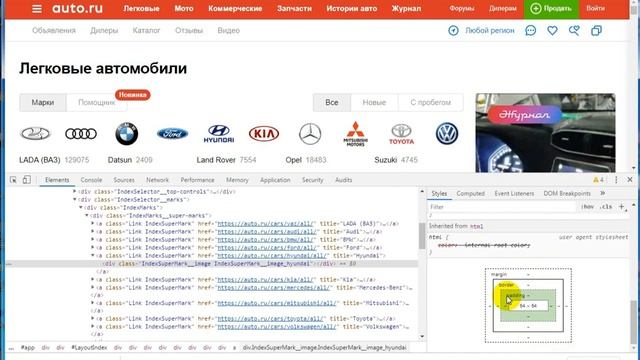Select the Марки toggle button
640x360 pixels.
(43, 102)
